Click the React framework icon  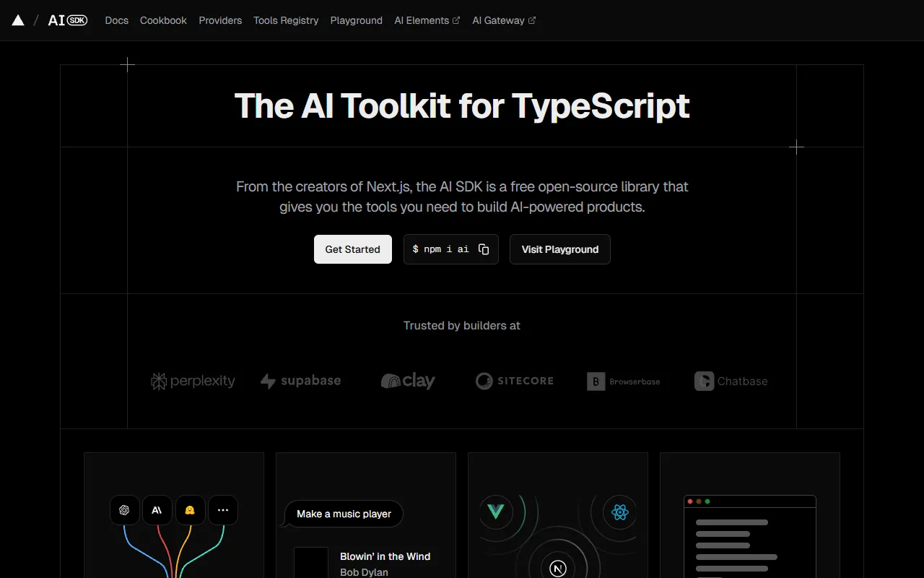[620, 512]
